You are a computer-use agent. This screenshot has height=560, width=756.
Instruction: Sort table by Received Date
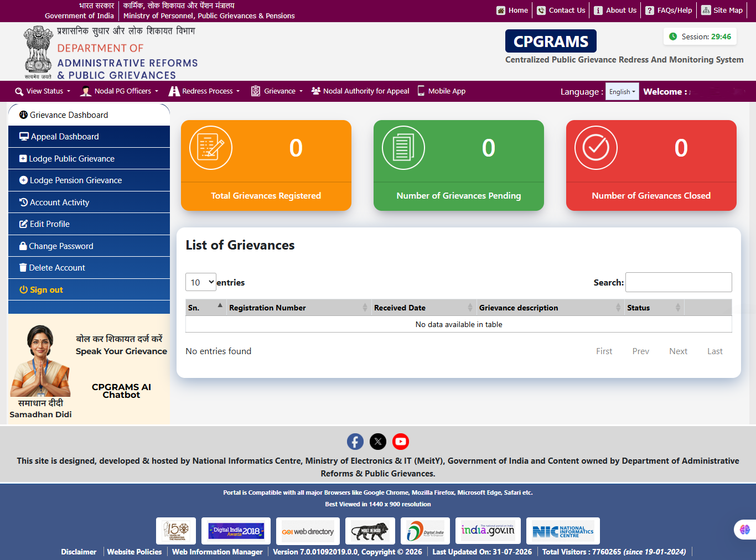pos(423,308)
